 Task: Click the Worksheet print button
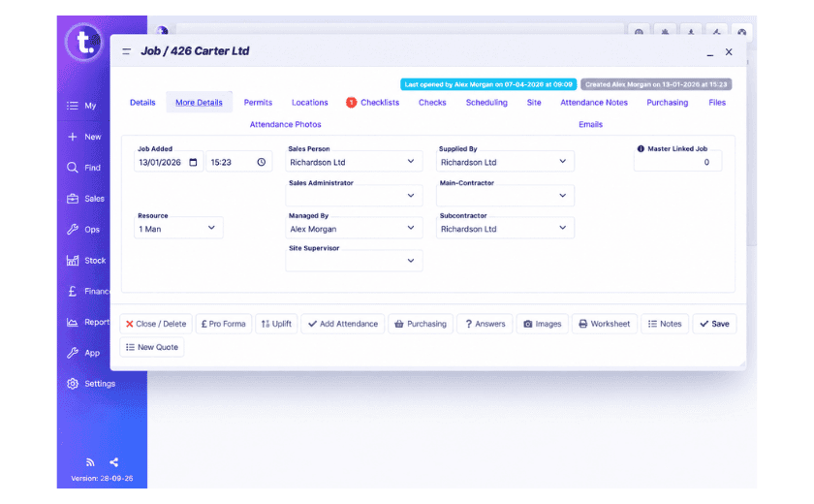[605, 324]
